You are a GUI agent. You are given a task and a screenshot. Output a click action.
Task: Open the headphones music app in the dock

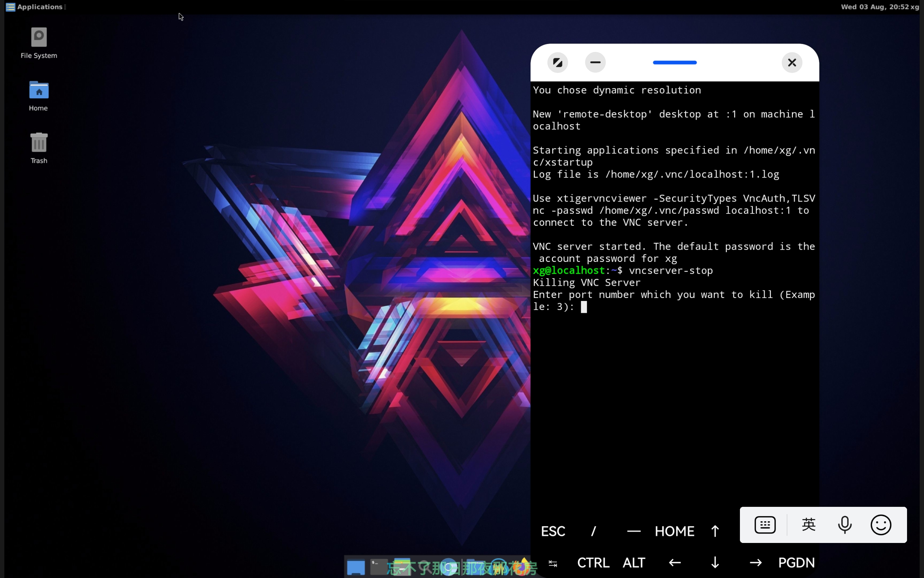(x=499, y=567)
